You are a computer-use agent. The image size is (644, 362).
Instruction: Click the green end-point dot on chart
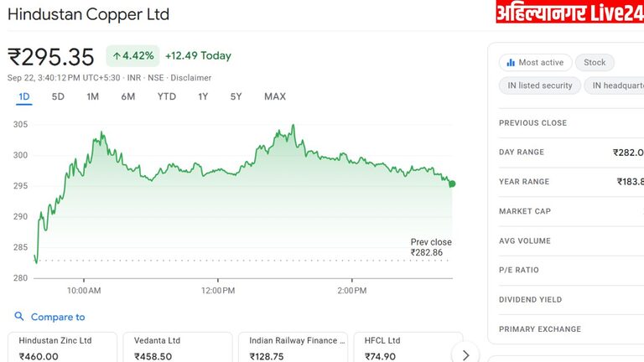coord(453,184)
